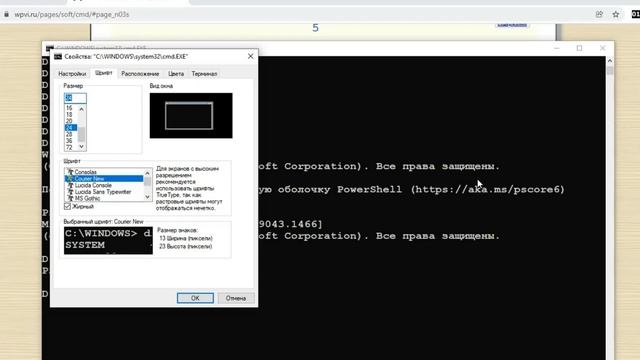The width and height of the screenshot is (640, 360).
Task: Maximize the cmd console window
Action: coord(579,48)
